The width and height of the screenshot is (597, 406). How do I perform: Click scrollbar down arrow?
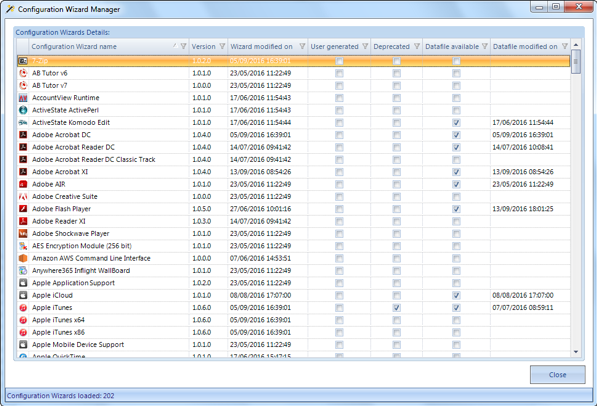tap(576, 352)
